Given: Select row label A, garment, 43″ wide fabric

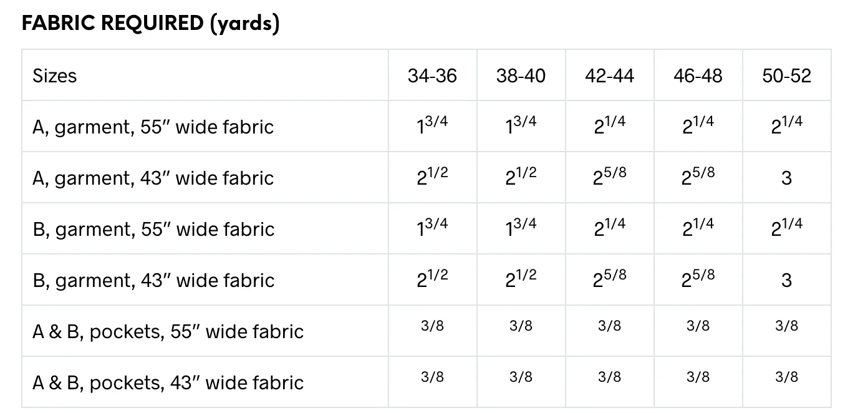Looking at the screenshot, I should [x=153, y=178].
